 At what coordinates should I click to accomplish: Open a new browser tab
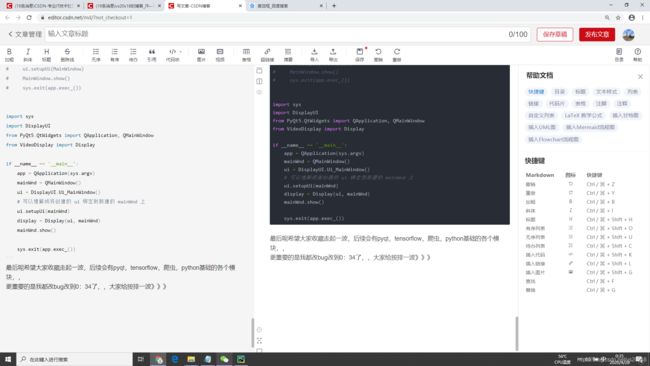click(334, 6)
